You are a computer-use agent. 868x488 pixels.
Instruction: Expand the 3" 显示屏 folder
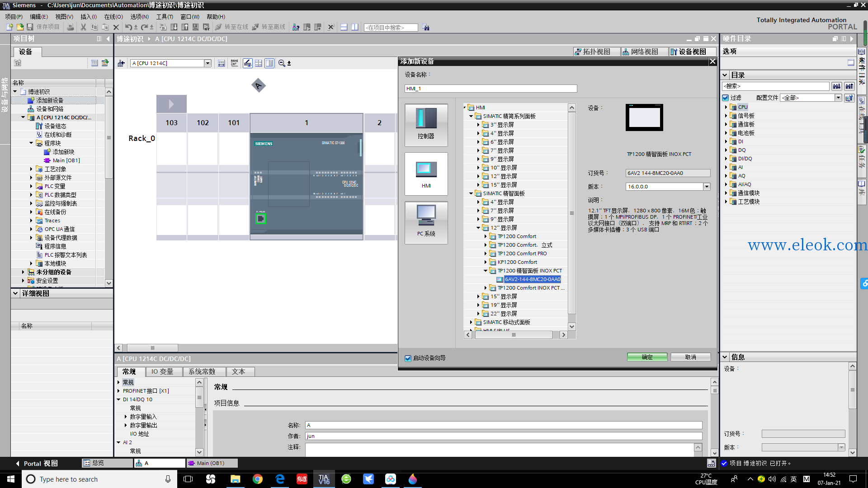[478, 125]
